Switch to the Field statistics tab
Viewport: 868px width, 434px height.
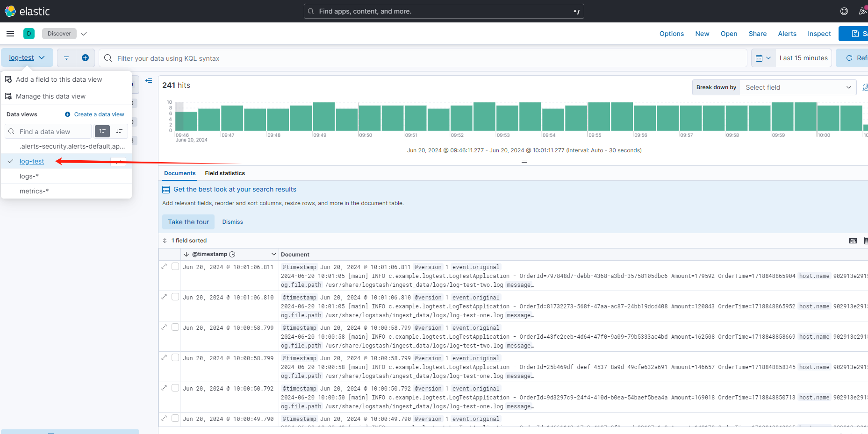[225, 173]
